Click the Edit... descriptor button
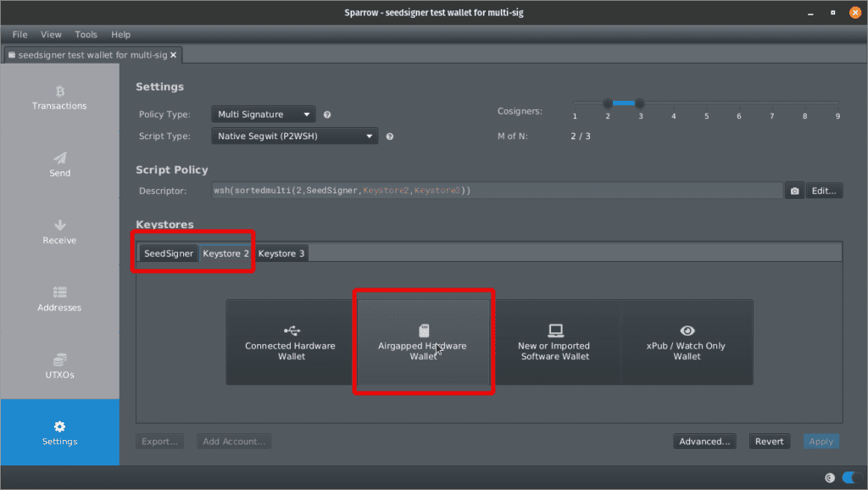 (824, 191)
